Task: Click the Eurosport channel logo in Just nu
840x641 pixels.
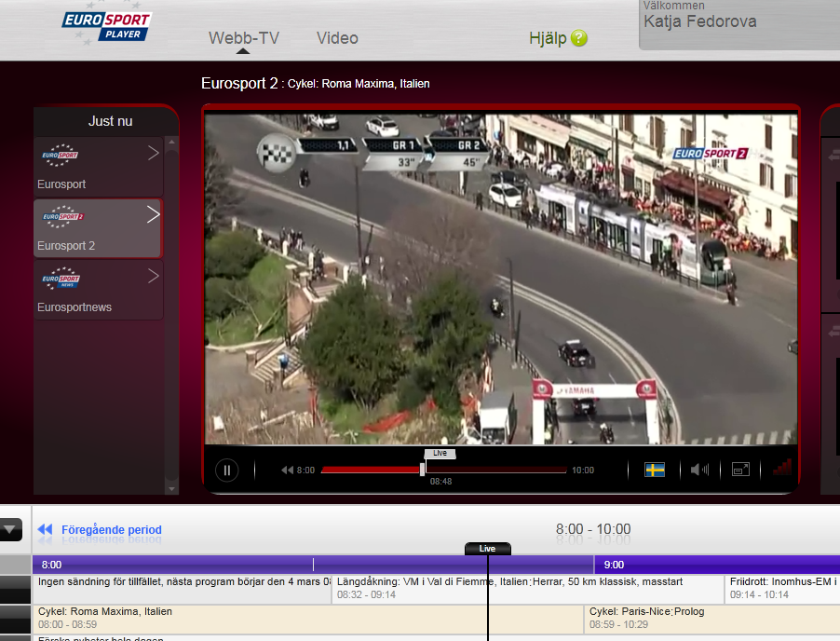Action: pos(60,155)
